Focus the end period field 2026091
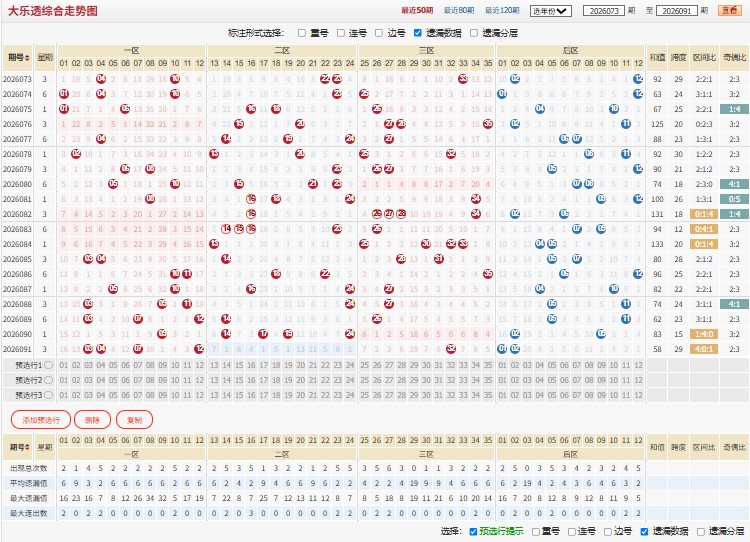 pyautogui.click(x=676, y=11)
